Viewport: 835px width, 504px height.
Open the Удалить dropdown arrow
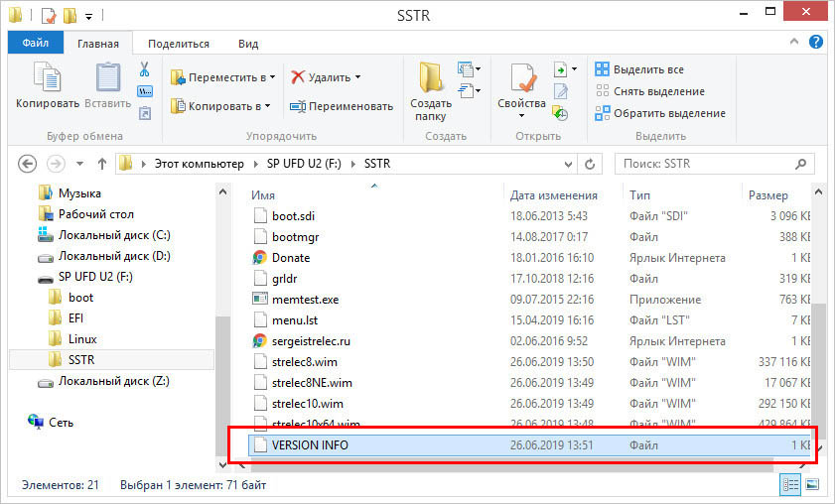click(357, 77)
